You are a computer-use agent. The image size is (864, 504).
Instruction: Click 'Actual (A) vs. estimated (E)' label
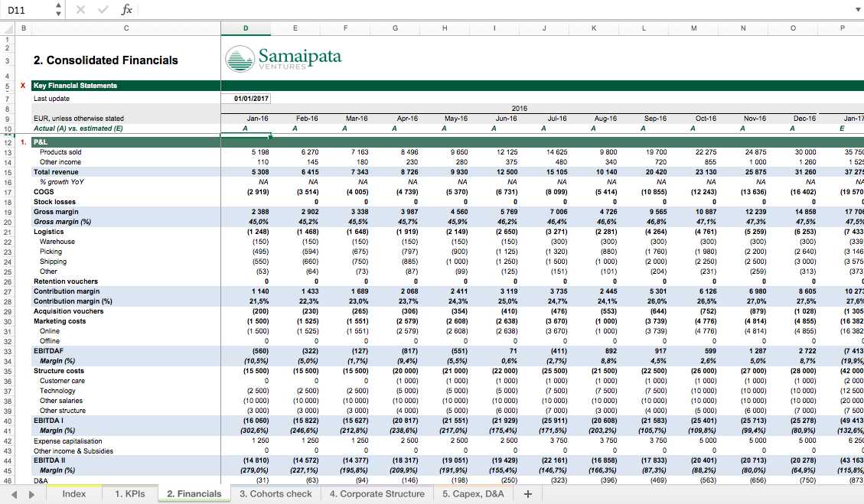[78, 128]
